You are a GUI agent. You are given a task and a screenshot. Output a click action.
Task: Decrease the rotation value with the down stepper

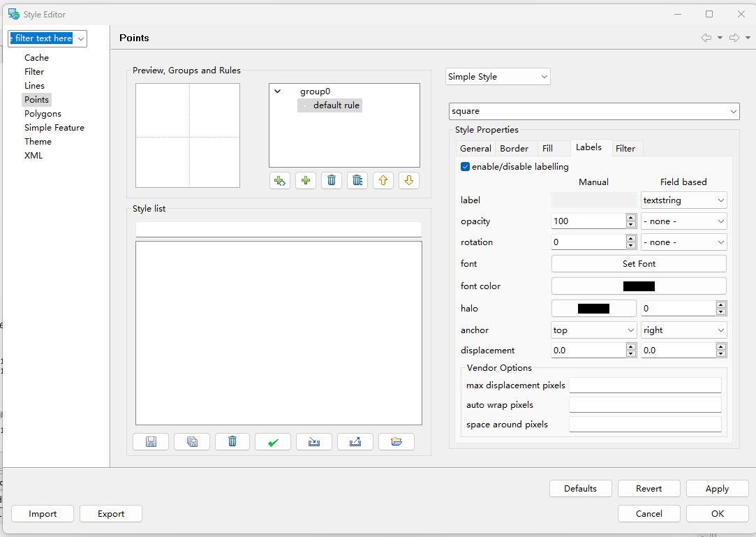(x=630, y=246)
